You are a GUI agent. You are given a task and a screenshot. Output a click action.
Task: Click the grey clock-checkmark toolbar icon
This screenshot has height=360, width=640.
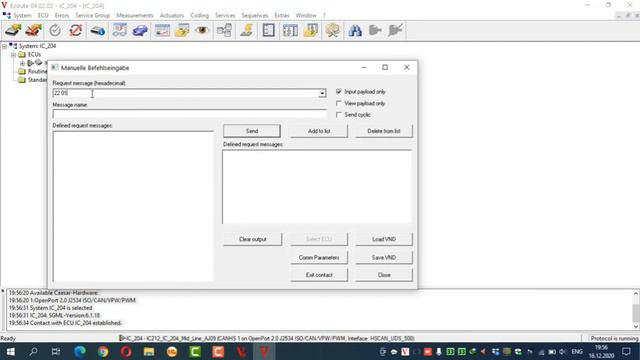pyautogui.click(x=55, y=31)
